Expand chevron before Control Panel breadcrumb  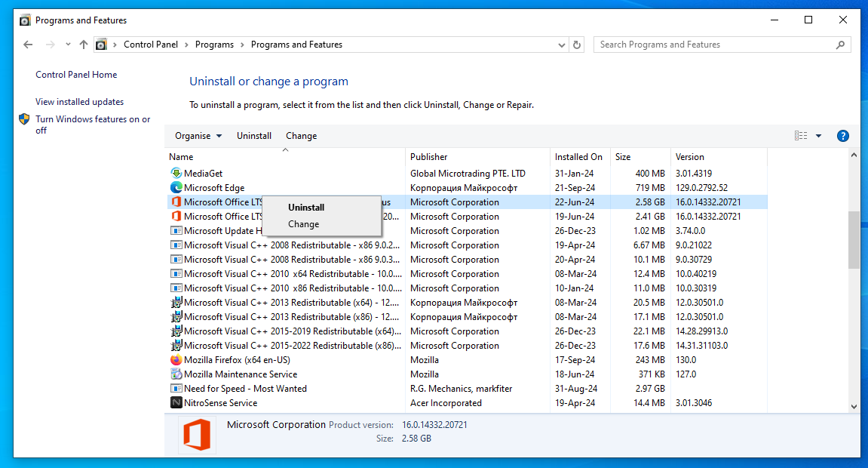point(115,45)
